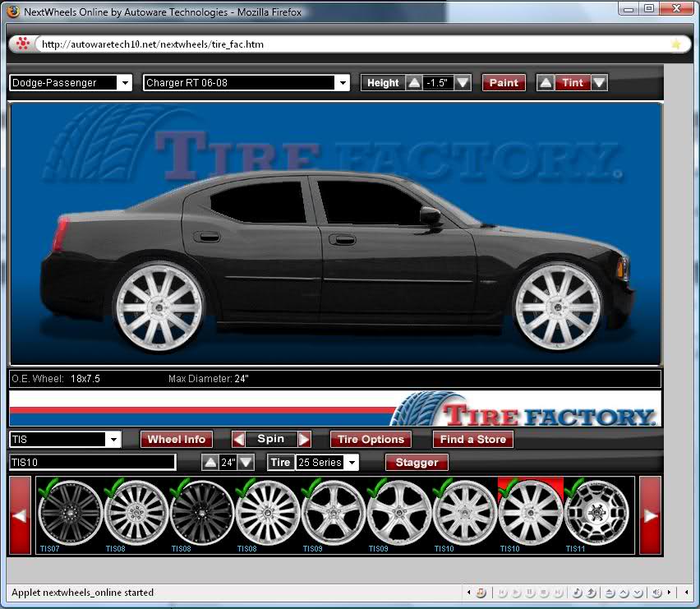Image resolution: width=700 pixels, height=609 pixels.
Task: Select the third TIS08 multi-spoke wheel
Action: click(x=267, y=513)
